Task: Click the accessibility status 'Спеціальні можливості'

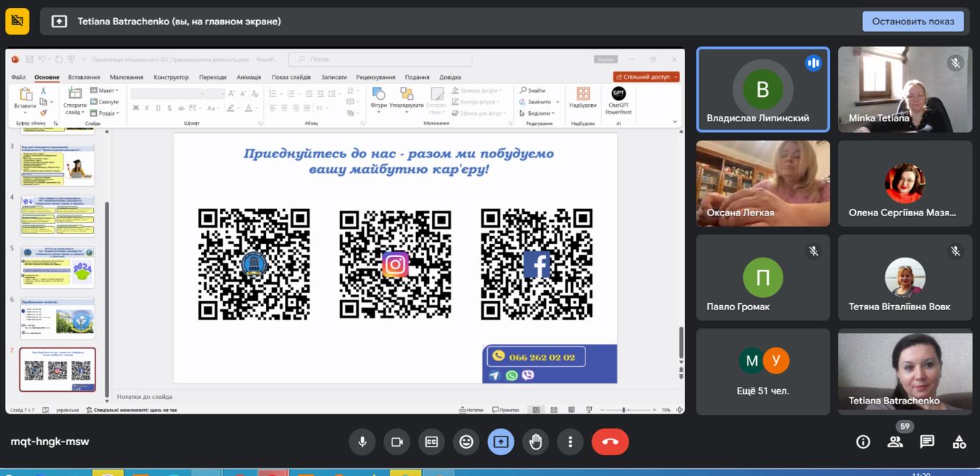Action: tap(131, 410)
